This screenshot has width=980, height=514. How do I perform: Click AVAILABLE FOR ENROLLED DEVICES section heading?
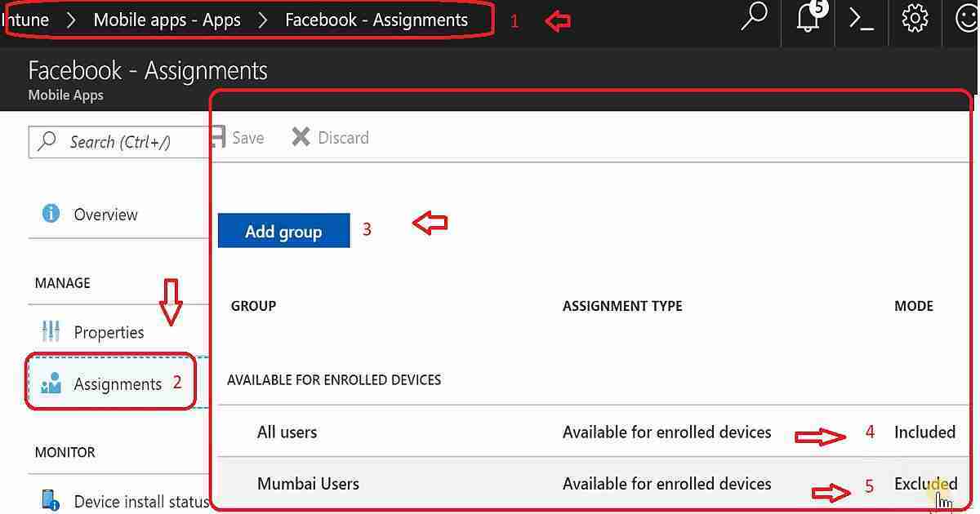pyautogui.click(x=334, y=380)
